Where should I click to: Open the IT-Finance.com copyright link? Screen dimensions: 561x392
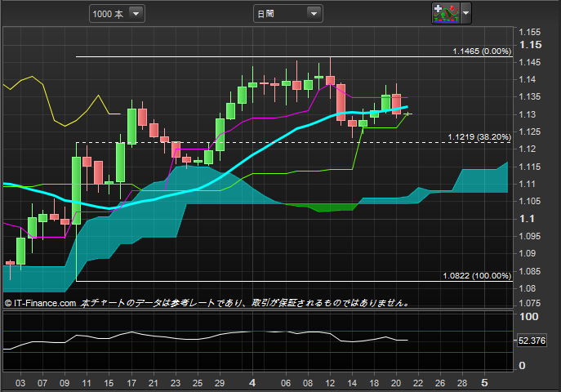point(41,303)
